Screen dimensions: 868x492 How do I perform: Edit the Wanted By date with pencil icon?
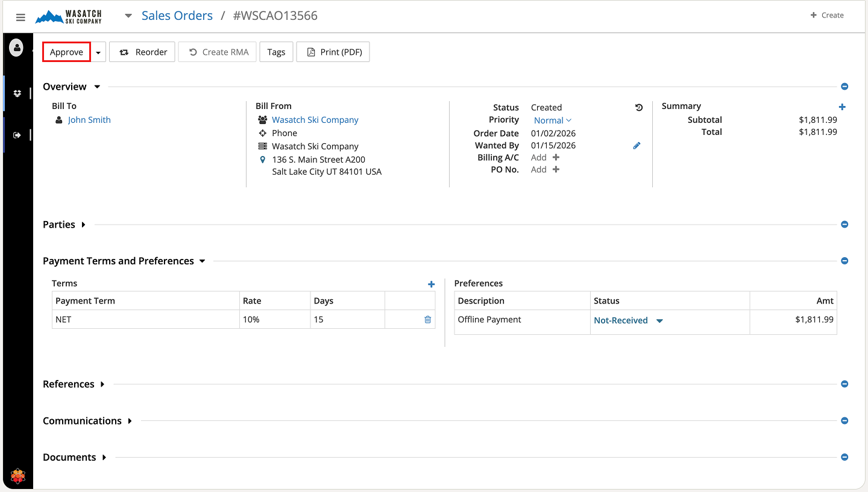point(637,146)
